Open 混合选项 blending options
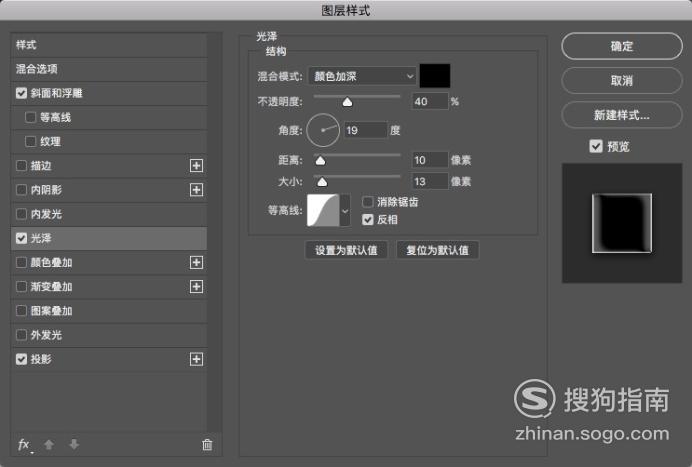Screen dimensions: 692x467 [109, 69]
